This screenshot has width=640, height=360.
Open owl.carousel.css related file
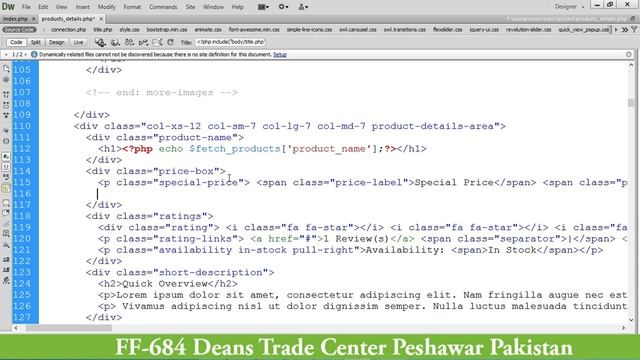click(x=358, y=29)
